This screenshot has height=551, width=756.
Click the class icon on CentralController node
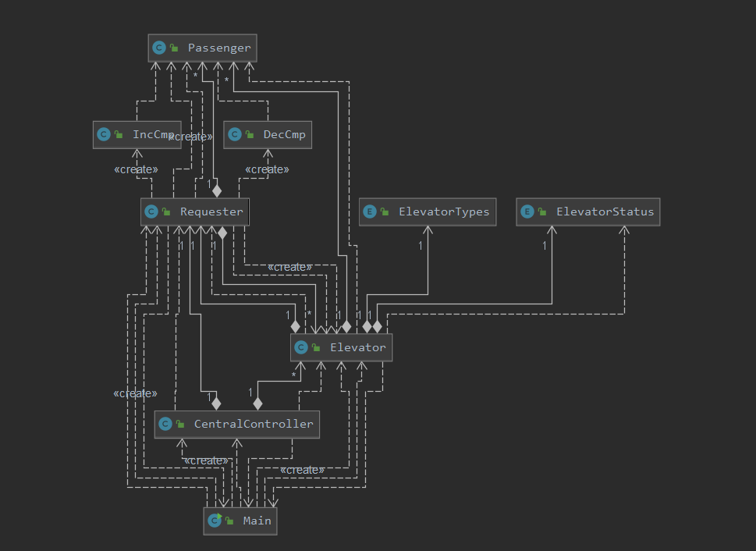pyautogui.click(x=165, y=424)
